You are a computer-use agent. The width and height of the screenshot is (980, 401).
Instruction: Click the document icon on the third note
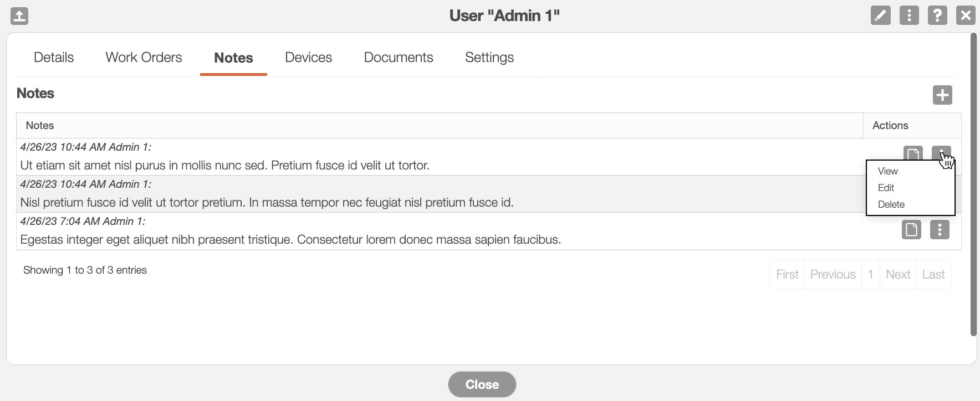click(x=911, y=229)
